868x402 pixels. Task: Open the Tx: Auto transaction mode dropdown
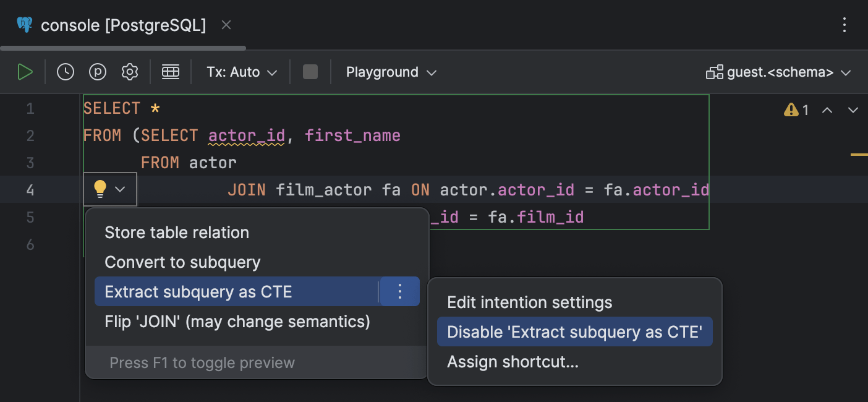pos(242,72)
